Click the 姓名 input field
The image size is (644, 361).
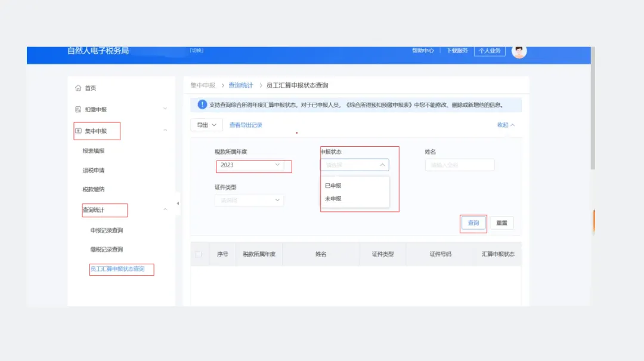pyautogui.click(x=460, y=165)
